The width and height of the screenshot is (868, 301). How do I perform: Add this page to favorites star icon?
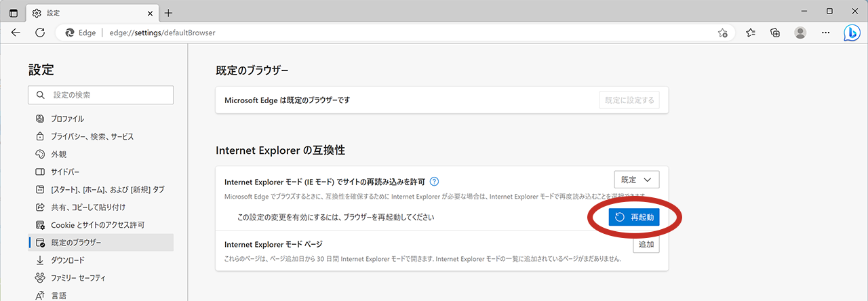click(723, 33)
